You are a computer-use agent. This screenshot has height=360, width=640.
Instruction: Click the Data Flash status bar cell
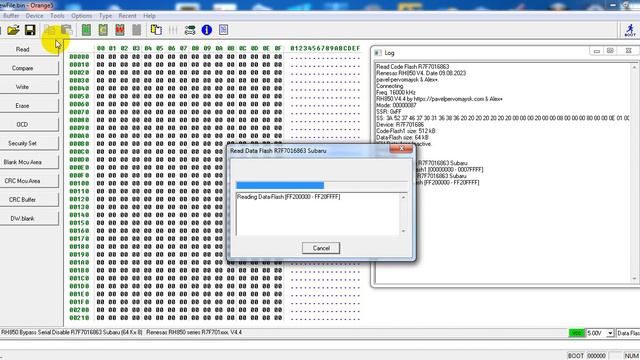[628, 333]
